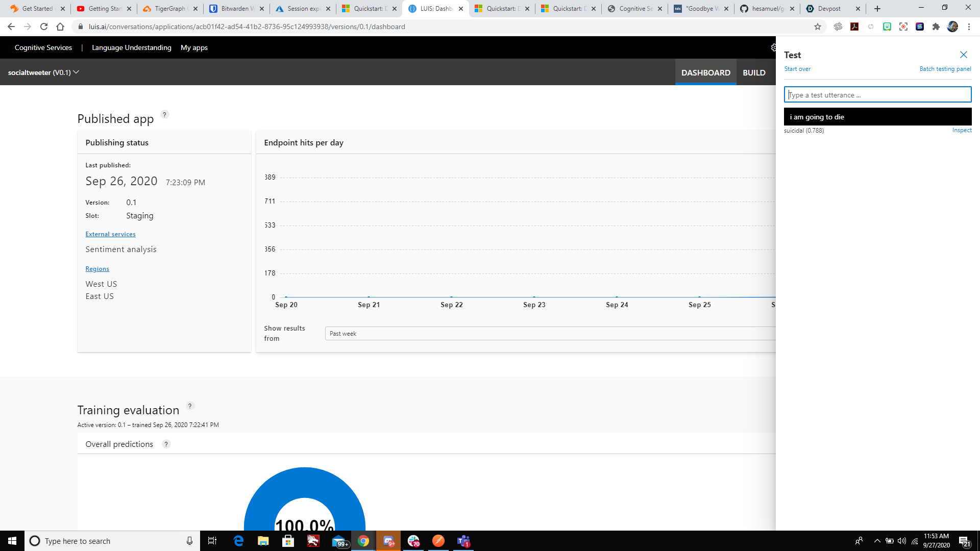Open new browser tab with plus icon
Screen dimensions: 980x551
point(877,9)
